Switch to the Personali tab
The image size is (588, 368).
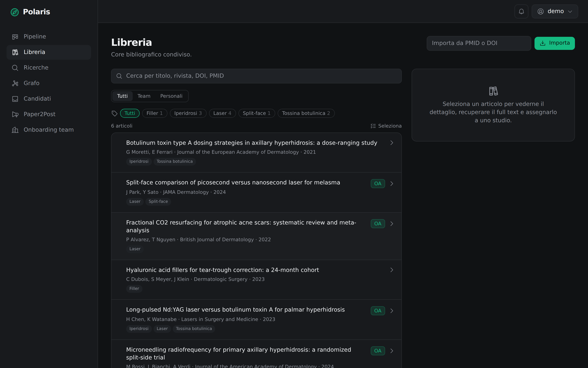click(x=171, y=96)
